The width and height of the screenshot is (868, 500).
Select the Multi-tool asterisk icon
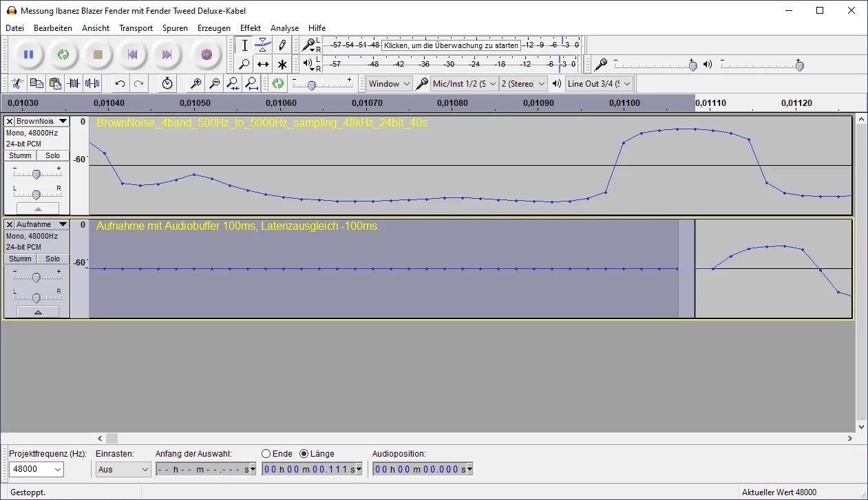pos(282,65)
